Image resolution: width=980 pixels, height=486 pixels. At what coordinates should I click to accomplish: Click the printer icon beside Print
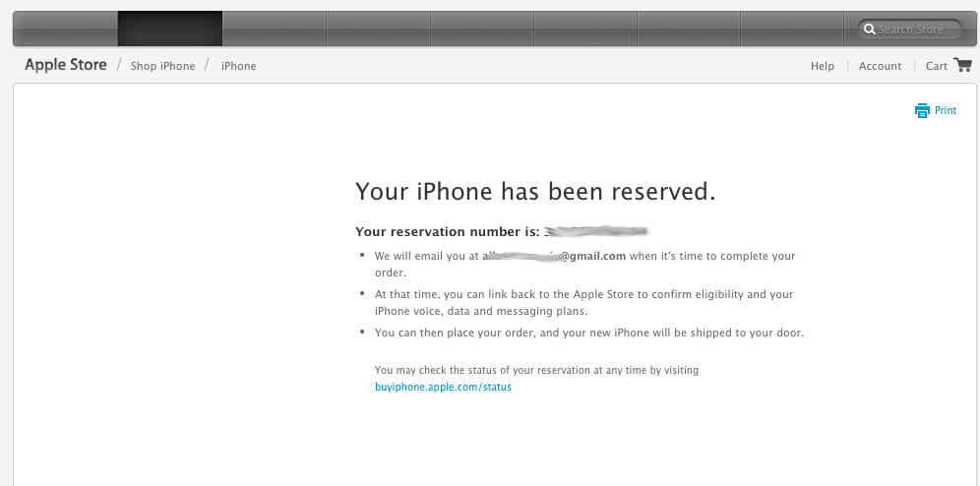pyautogui.click(x=922, y=110)
